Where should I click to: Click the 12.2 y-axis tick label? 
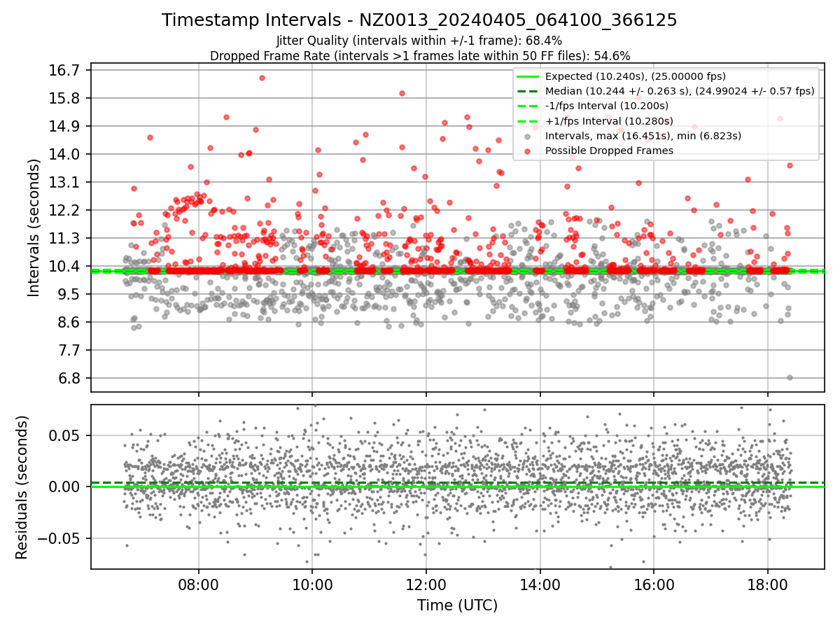pyautogui.click(x=66, y=210)
